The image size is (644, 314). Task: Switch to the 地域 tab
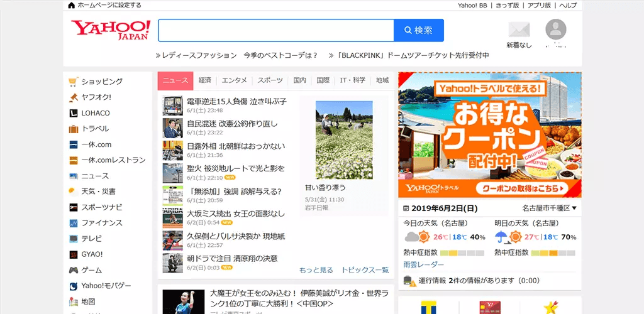(382, 80)
